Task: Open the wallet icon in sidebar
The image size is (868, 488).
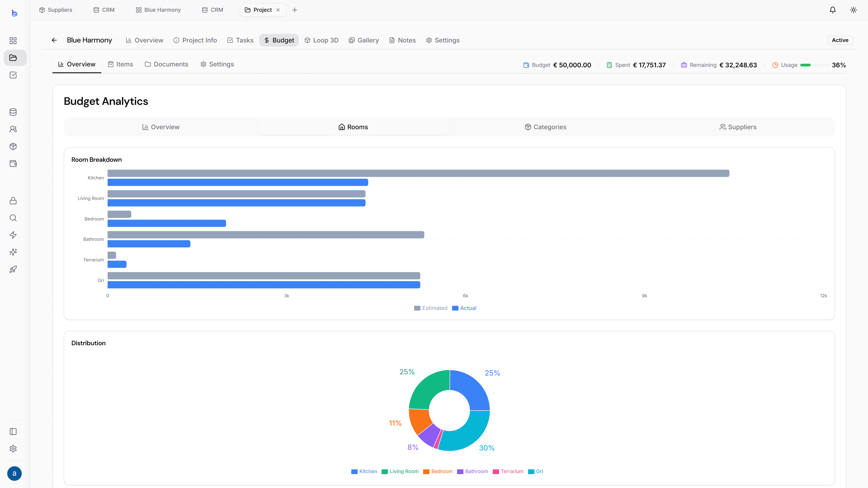Action: point(13,163)
